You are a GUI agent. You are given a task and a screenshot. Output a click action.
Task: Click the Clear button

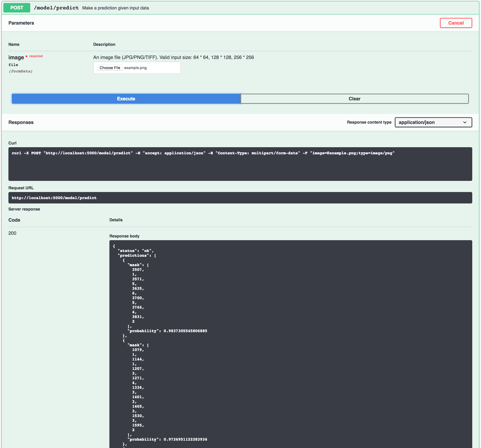(354, 99)
